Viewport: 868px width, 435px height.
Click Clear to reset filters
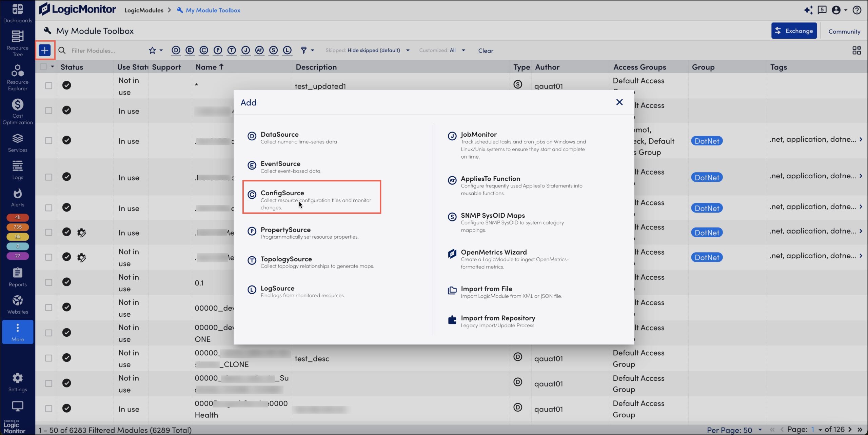(x=486, y=51)
